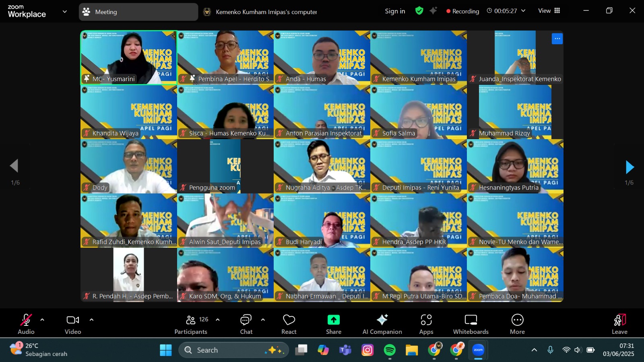Click the green encryption shield icon
The width and height of the screenshot is (644, 362).
click(419, 11)
